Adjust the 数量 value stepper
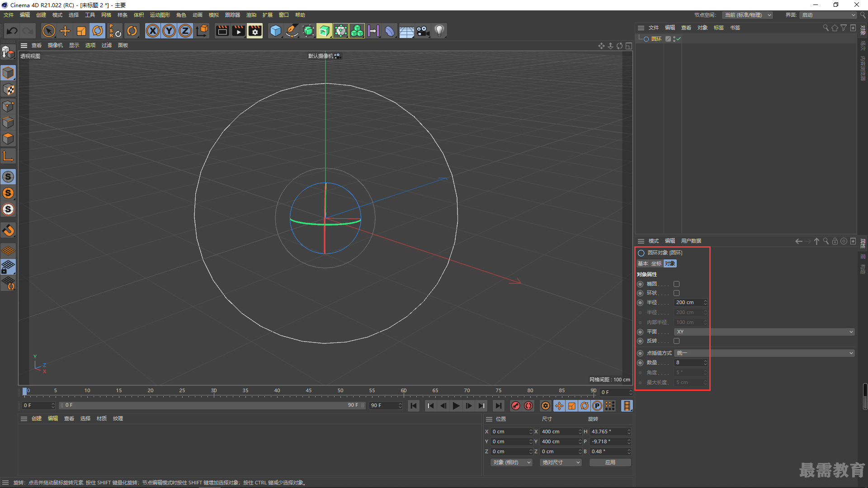 point(705,363)
